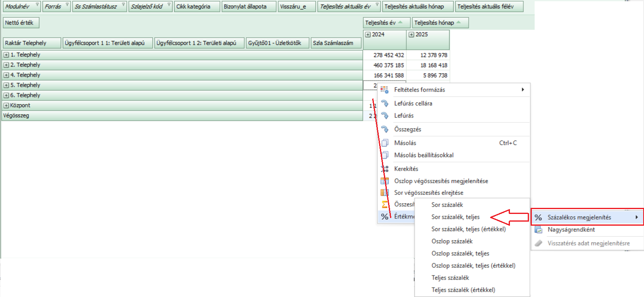Click the Nagyságrendként icon

point(538,230)
